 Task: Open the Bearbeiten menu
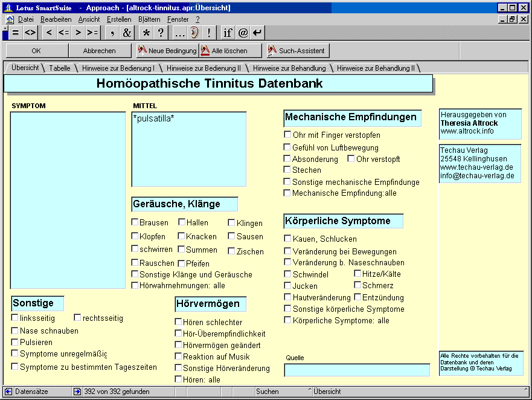pos(56,19)
